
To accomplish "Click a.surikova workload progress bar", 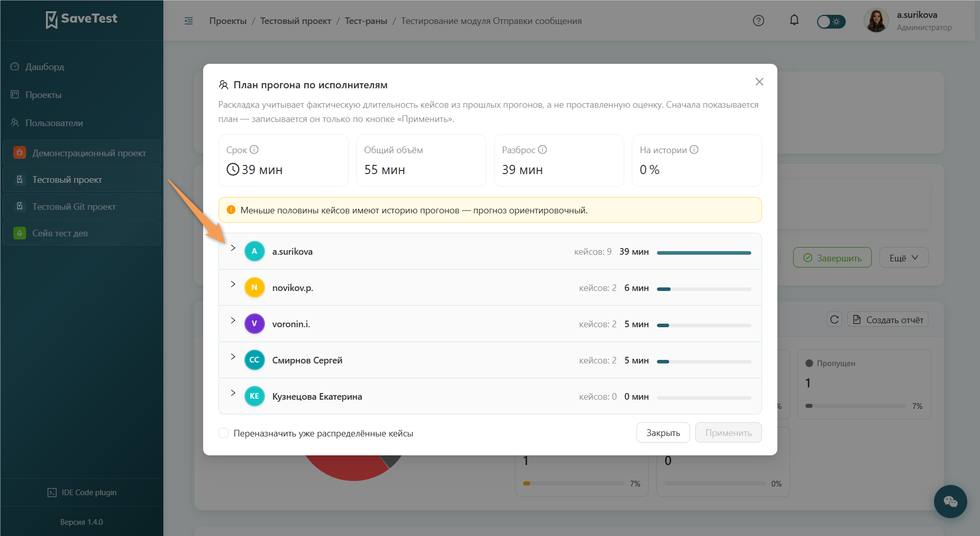I will [704, 253].
